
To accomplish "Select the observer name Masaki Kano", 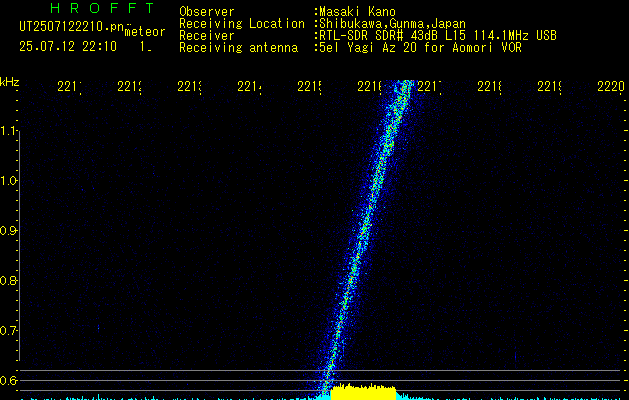I will (357, 12).
